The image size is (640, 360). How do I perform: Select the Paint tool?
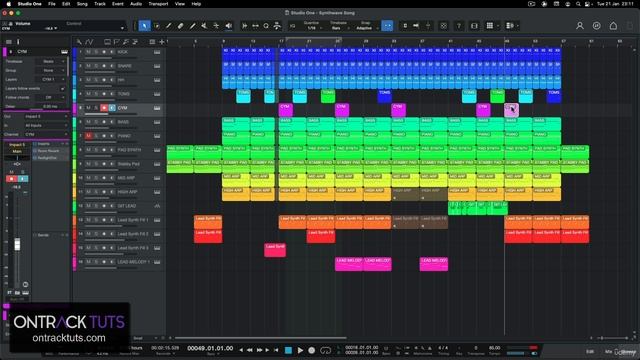192,26
